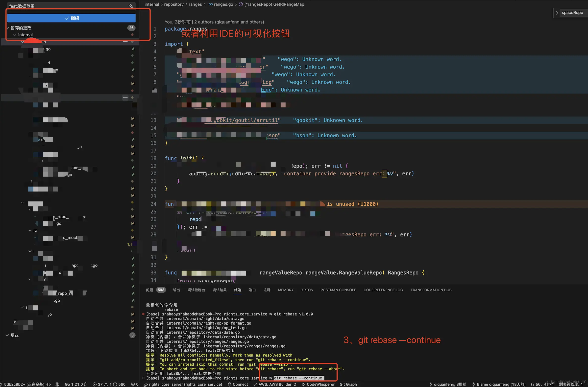Collapse the internal folder in staged changes
588x387 pixels.
point(15,35)
